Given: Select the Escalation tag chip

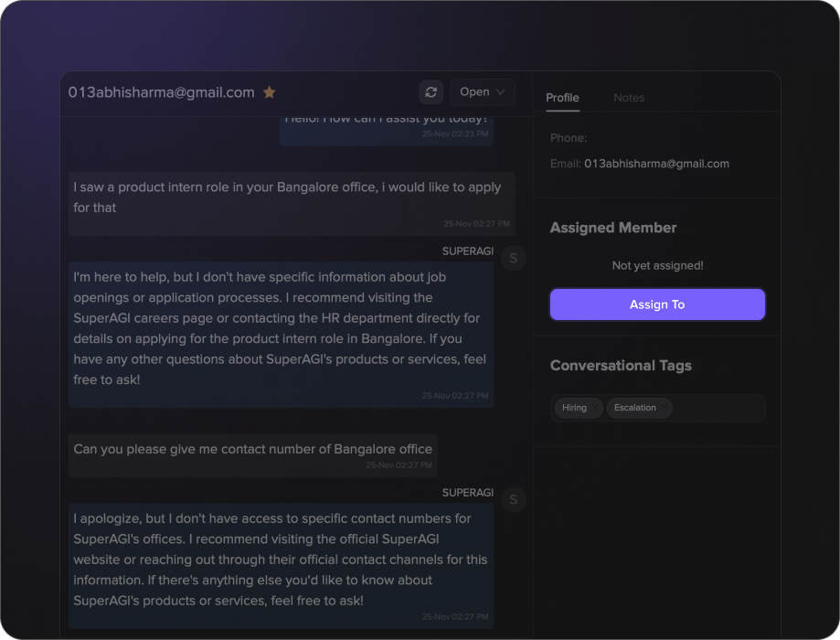Looking at the screenshot, I should pyautogui.click(x=635, y=408).
